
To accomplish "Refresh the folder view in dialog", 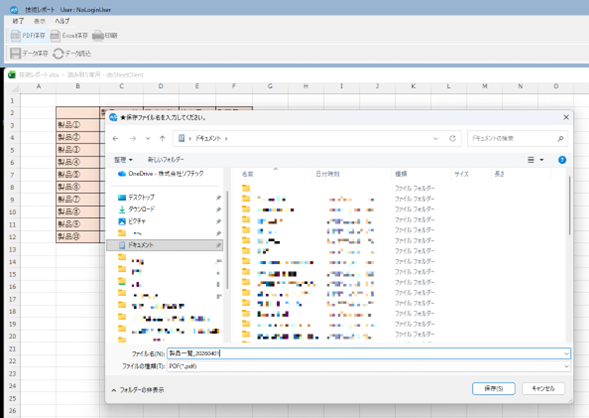I will 452,139.
